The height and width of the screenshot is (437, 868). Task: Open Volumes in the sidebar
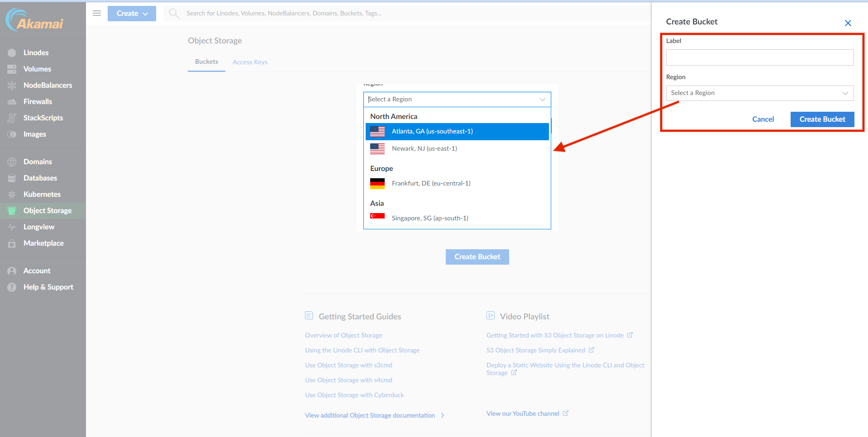[x=43, y=69]
